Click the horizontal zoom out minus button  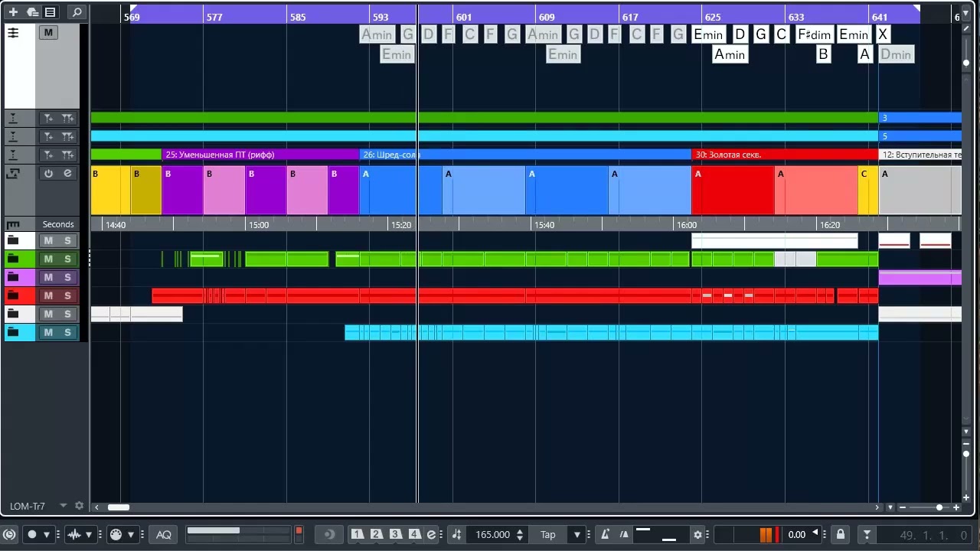pyautogui.click(x=902, y=507)
